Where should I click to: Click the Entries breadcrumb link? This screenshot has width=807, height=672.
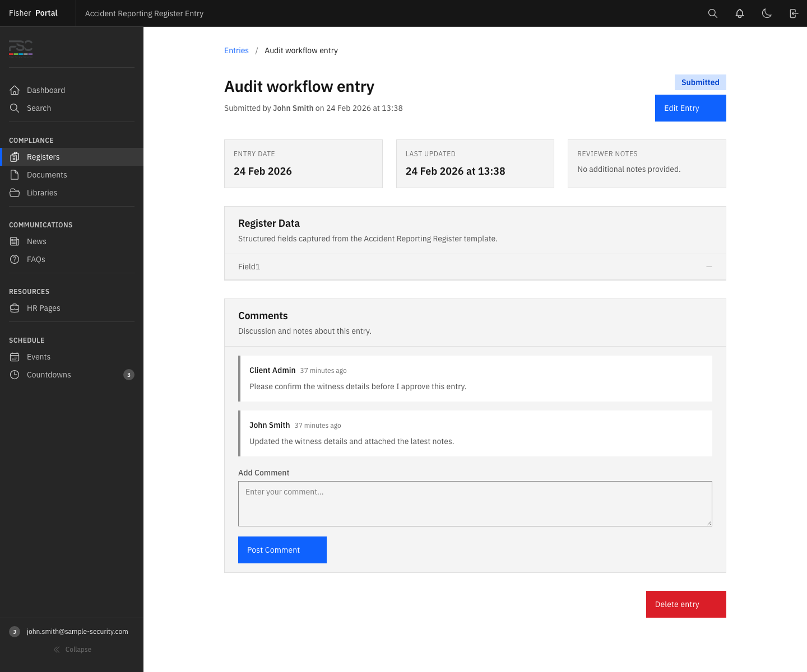236,50
